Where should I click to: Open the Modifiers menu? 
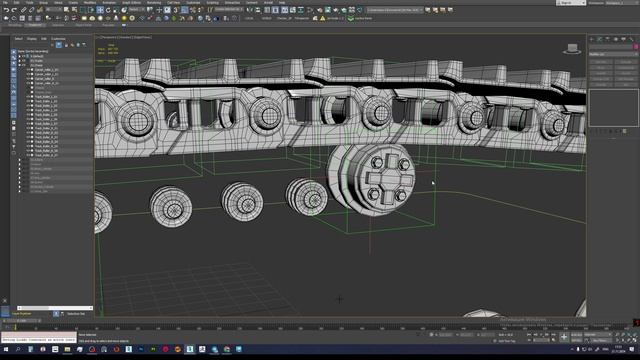coord(90,2)
